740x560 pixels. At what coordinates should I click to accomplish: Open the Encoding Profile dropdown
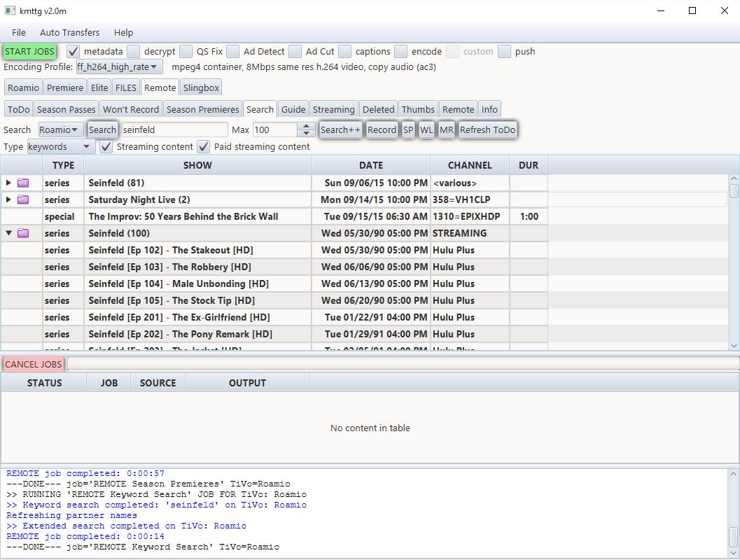pyautogui.click(x=120, y=67)
